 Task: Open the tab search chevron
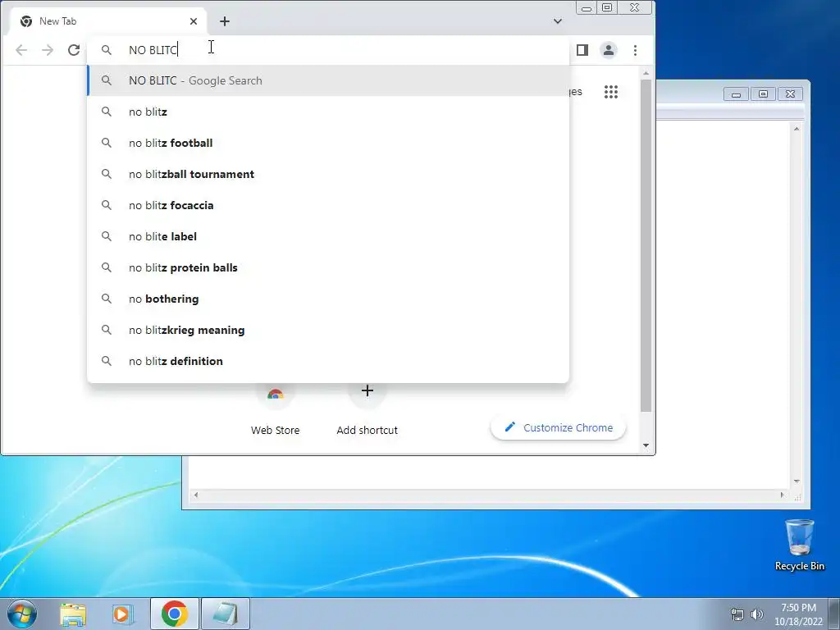tap(558, 21)
